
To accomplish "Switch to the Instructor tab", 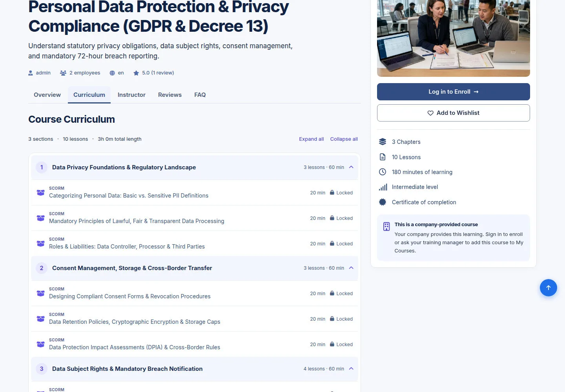I will point(131,95).
